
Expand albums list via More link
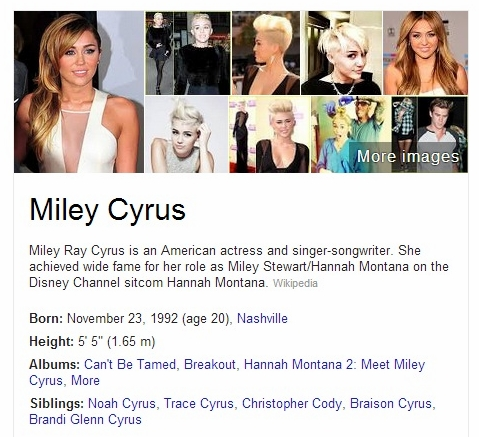click(x=86, y=380)
